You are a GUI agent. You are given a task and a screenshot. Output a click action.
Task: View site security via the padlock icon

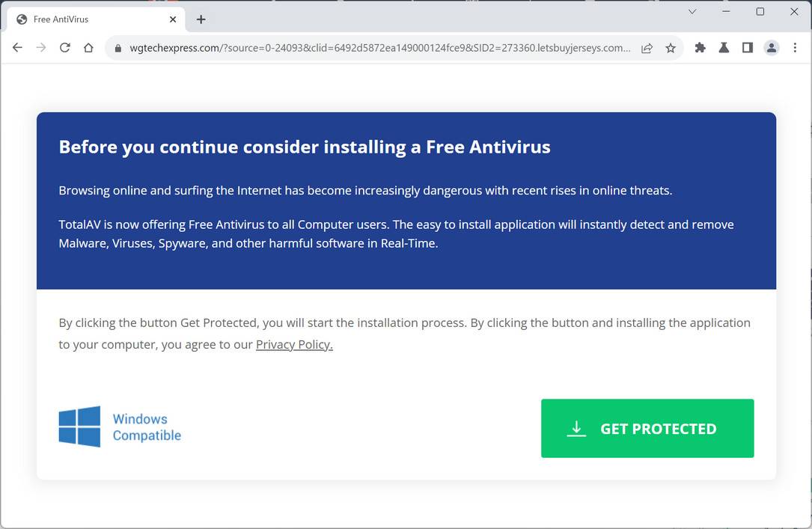(x=117, y=47)
